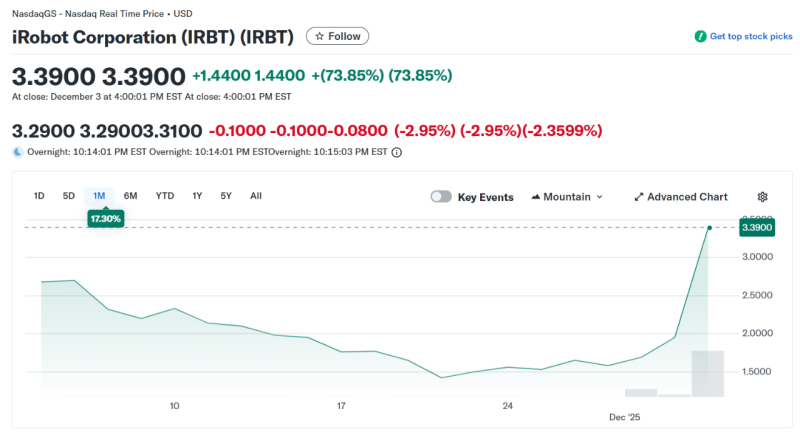The height and width of the screenshot is (434, 800).
Task: Open the Advanced Chart view
Action: coord(686,197)
